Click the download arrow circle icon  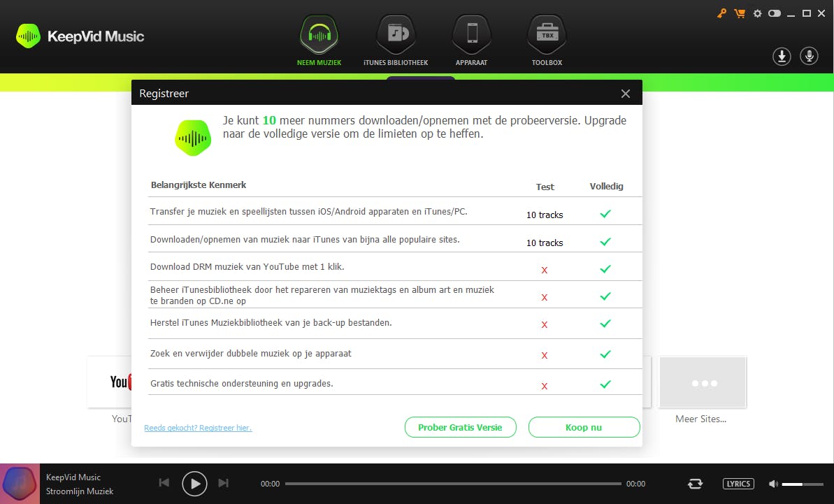pyautogui.click(x=782, y=57)
